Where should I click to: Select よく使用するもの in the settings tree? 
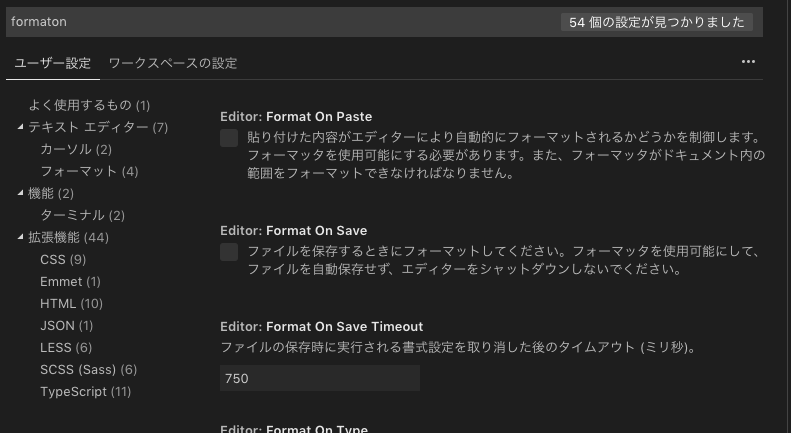89,105
